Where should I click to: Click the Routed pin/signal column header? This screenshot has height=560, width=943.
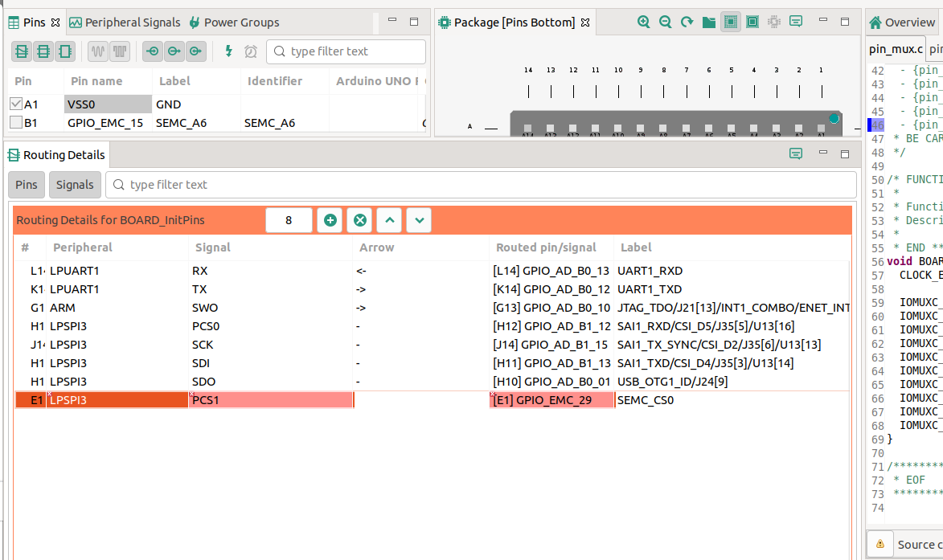point(546,247)
